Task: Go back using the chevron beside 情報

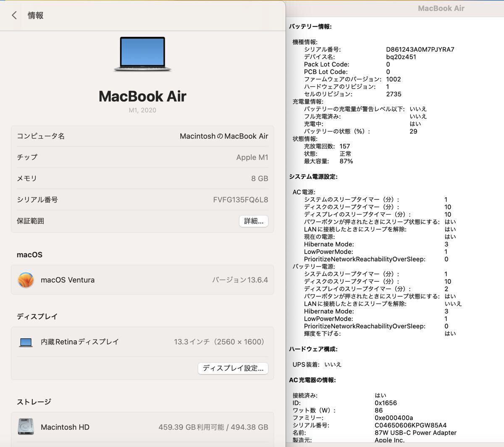Action: 14,16
